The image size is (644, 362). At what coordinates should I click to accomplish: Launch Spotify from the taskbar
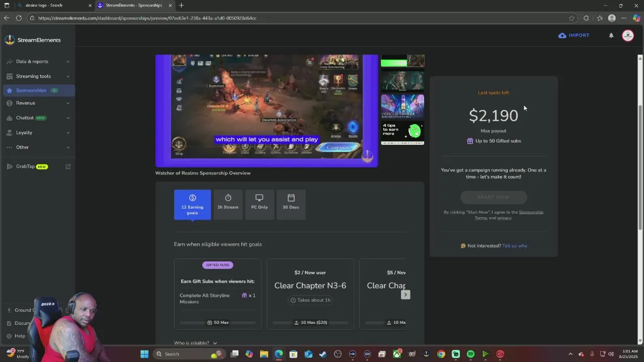pos(470,354)
